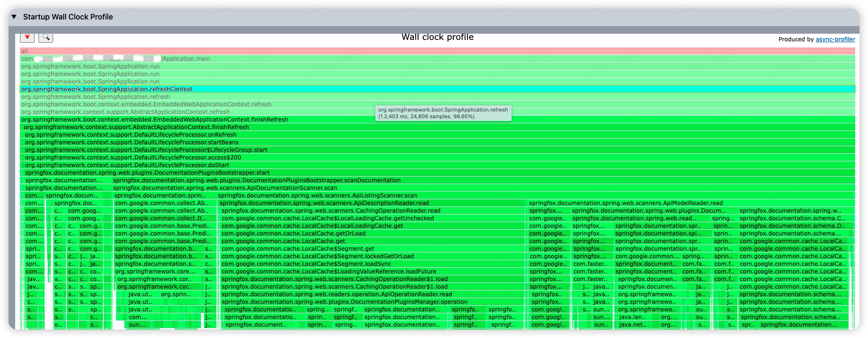Select the ApiDocumentationScanner.scan frame
The height and width of the screenshot is (338, 868).
pyautogui.click(x=484, y=188)
